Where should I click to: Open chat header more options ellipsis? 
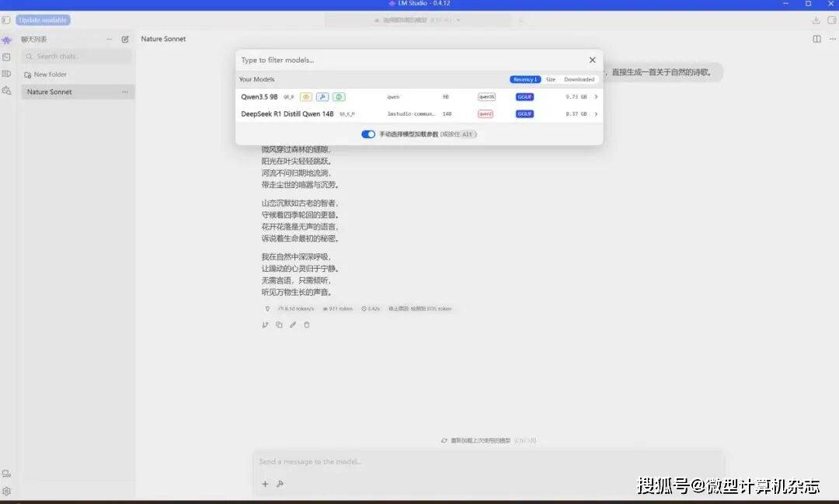(833, 39)
